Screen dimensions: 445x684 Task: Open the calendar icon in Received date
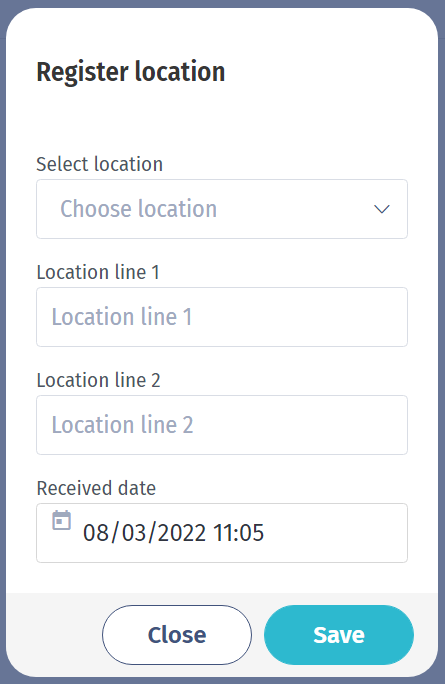point(62,520)
